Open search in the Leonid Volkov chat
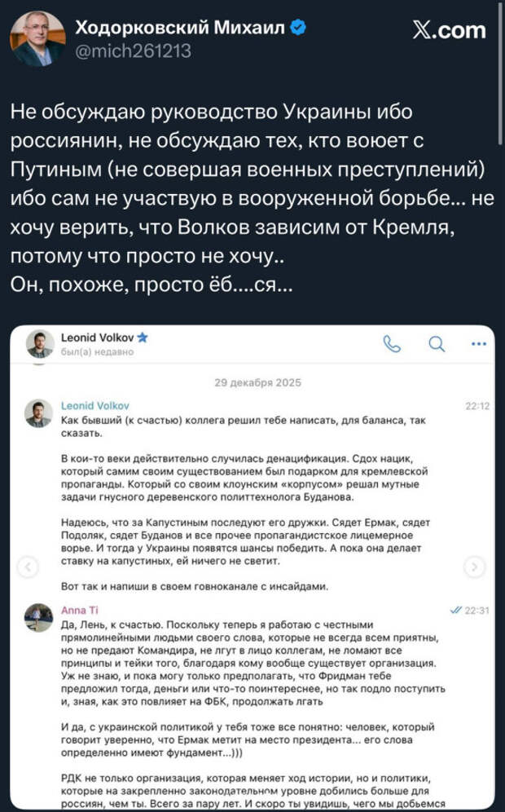Screen dimensions: 505x812 (x=437, y=344)
